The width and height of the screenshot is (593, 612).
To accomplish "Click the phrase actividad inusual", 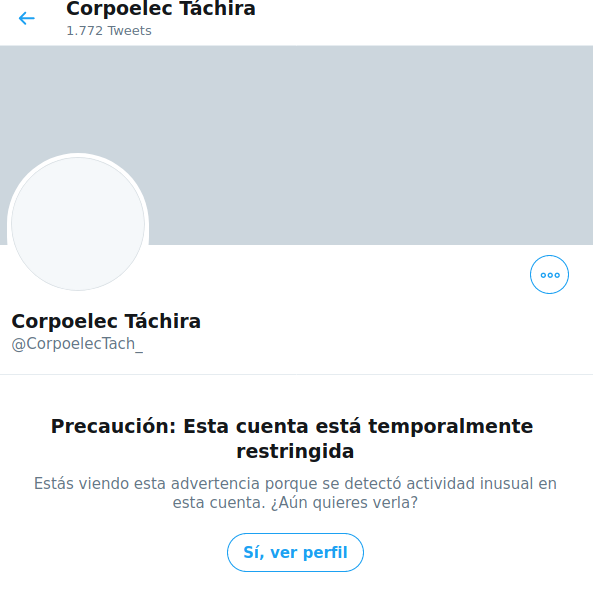I will coord(470,484).
